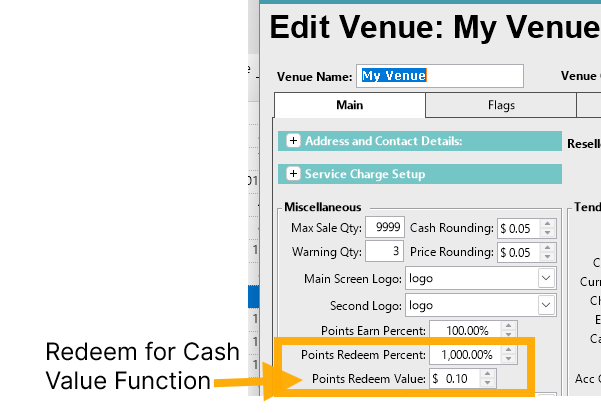Screen dimensions: 601x413
Task: Increment Points Redeem Value with up arrow
Action: (x=487, y=375)
